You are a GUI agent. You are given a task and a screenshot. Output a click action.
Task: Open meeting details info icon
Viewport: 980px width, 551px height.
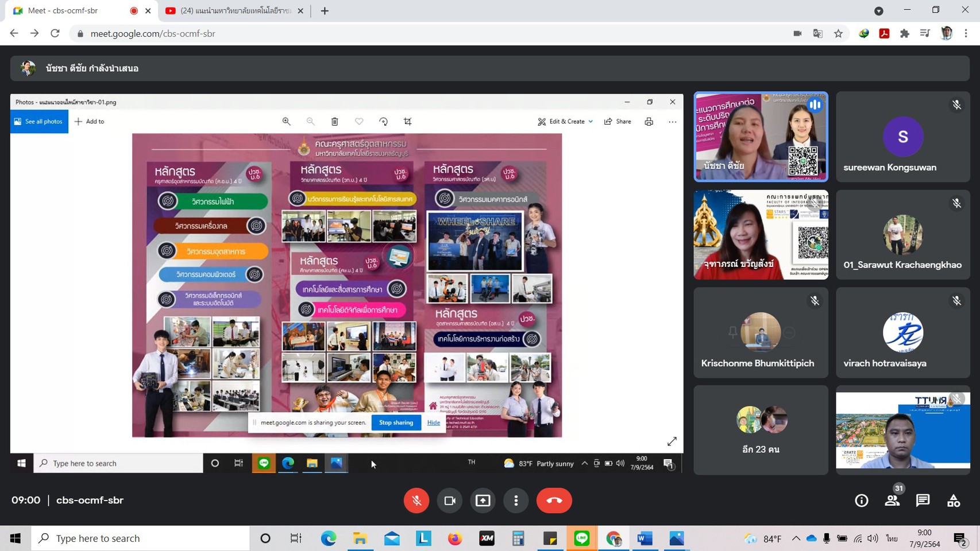tap(861, 500)
